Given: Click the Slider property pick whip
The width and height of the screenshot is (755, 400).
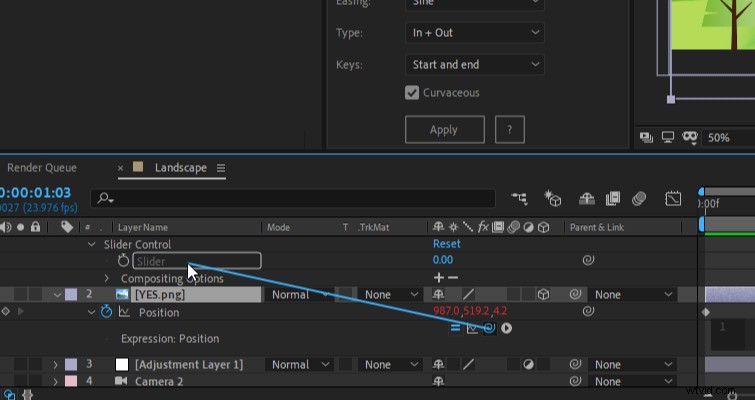Looking at the screenshot, I should pos(588,260).
